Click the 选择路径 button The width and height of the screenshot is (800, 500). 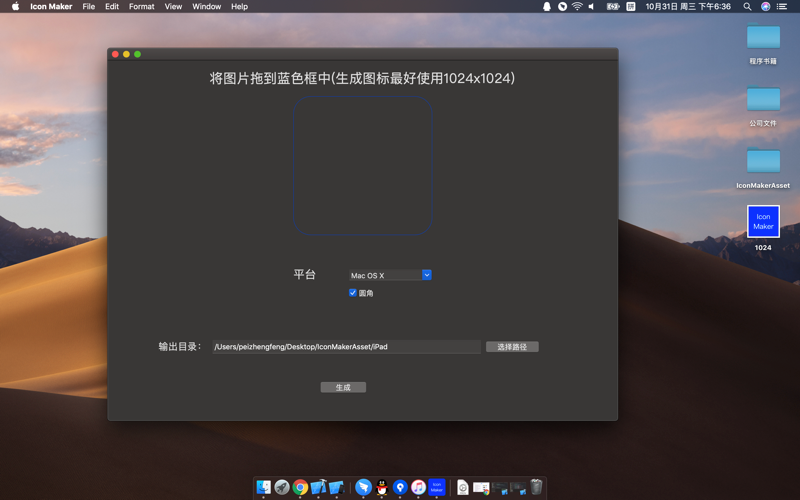[512, 347]
